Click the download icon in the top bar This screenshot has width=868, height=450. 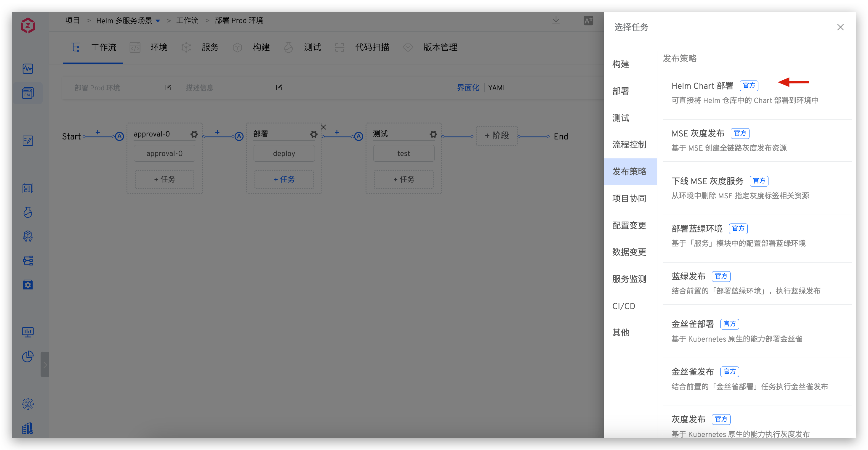(x=556, y=20)
